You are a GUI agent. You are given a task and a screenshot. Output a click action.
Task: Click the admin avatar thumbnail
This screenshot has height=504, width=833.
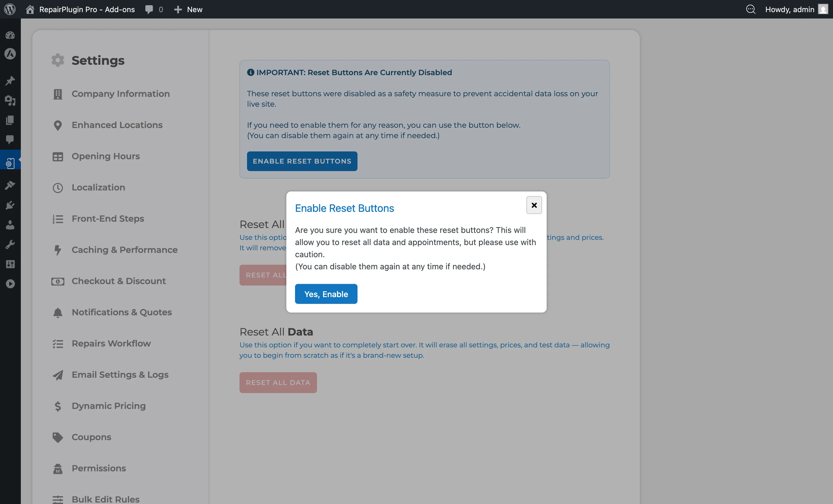coord(823,9)
